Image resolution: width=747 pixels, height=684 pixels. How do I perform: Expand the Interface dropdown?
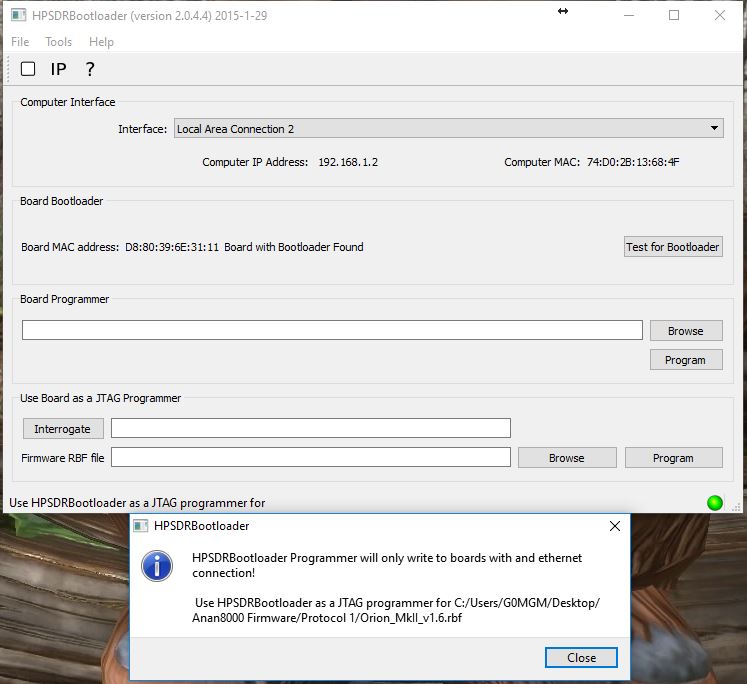click(x=448, y=129)
